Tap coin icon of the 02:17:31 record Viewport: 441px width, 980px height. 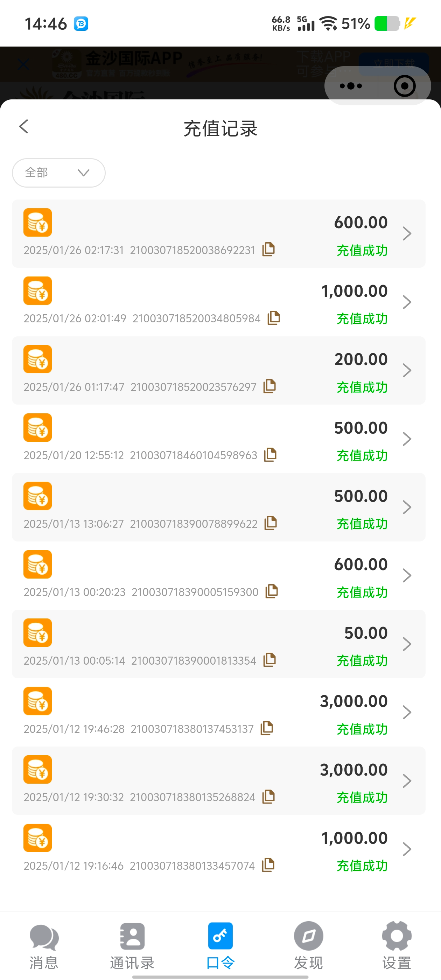click(38, 223)
